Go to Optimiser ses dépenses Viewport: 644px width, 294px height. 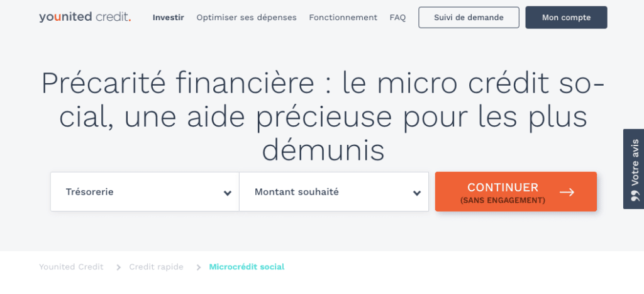(247, 18)
